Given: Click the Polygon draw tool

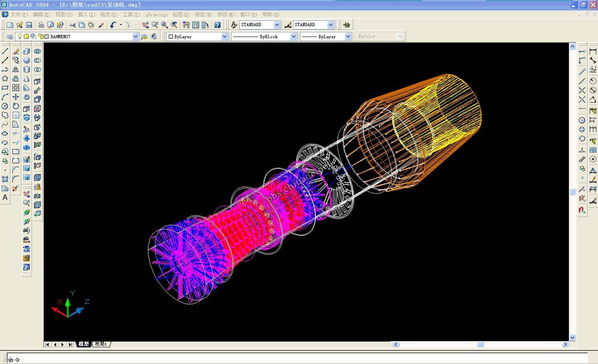Looking at the screenshot, I should click(x=5, y=79).
